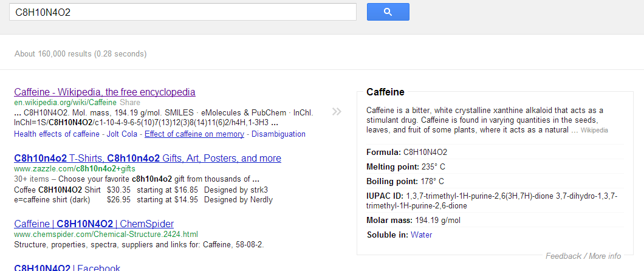Open Disambiguation sitelink
The image size is (644, 271).
278,134
